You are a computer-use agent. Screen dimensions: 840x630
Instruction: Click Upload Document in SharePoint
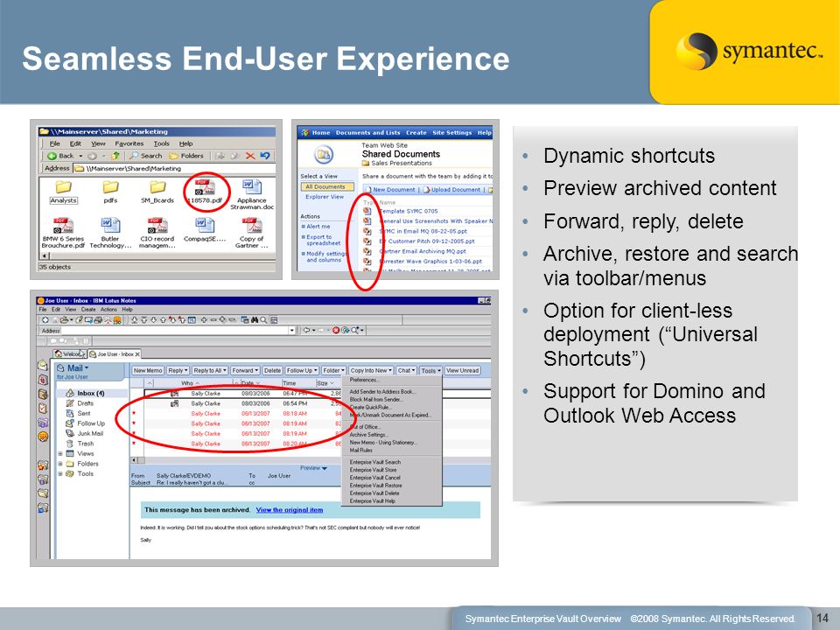pyautogui.click(x=451, y=190)
